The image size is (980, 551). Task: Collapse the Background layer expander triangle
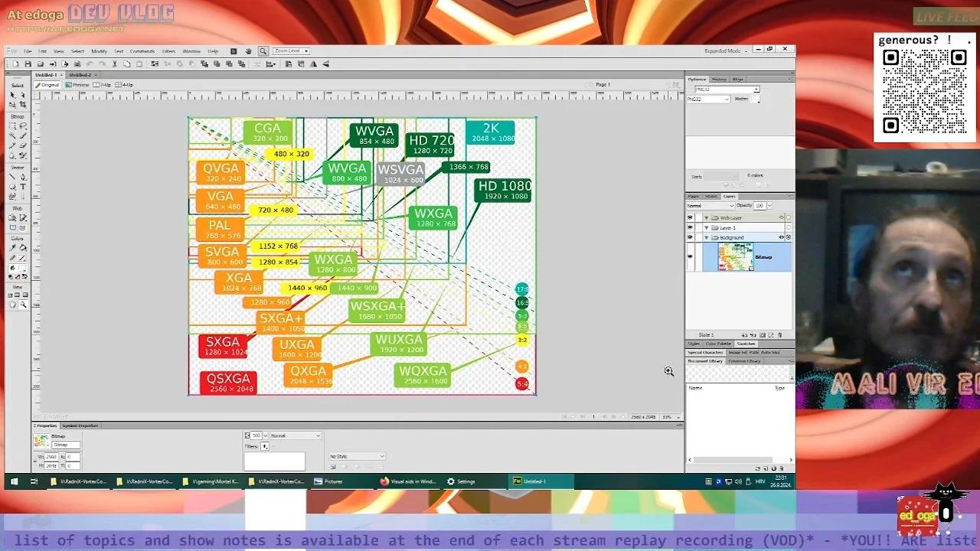click(x=706, y=237)
